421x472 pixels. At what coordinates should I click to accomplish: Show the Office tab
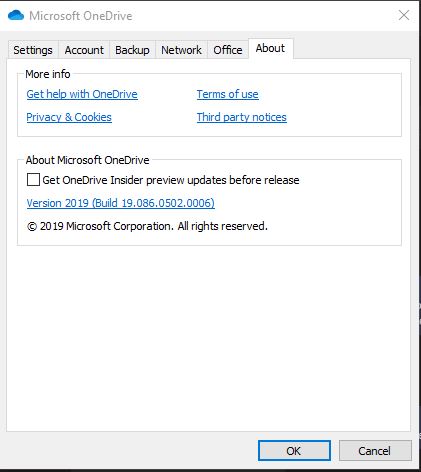point(228,50)
